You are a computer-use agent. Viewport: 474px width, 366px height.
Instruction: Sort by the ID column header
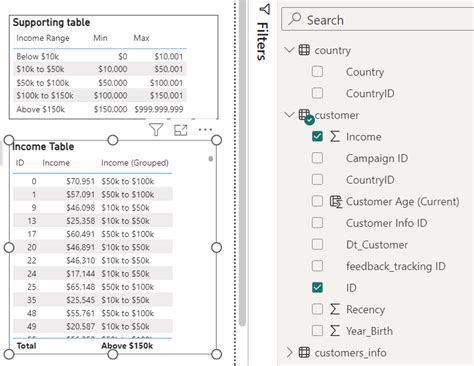pyautogui.click(x=20, y=163)
